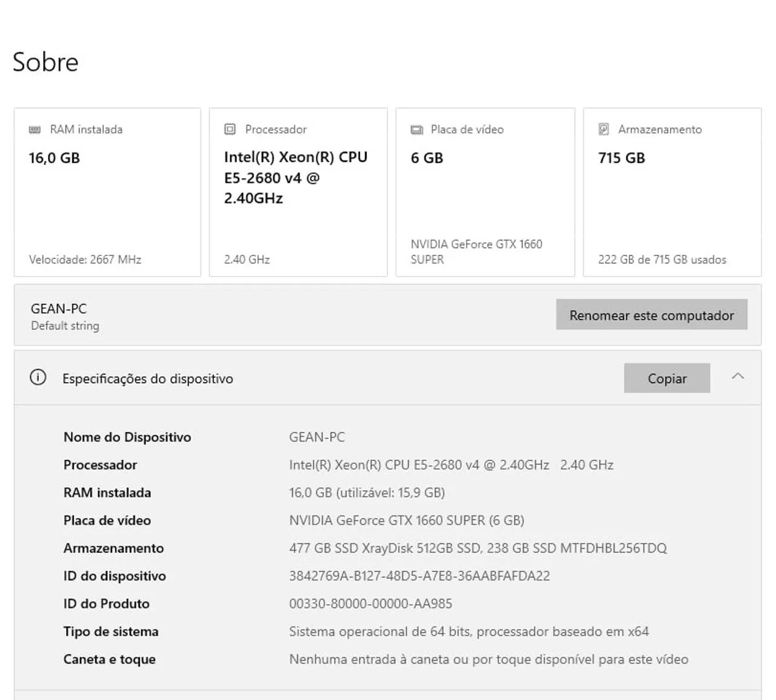Click the Especificações do dispositivo header text

(147, 379)
